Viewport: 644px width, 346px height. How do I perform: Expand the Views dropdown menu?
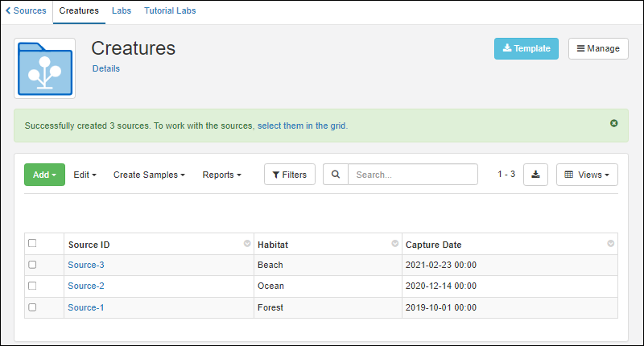point(587,175)
